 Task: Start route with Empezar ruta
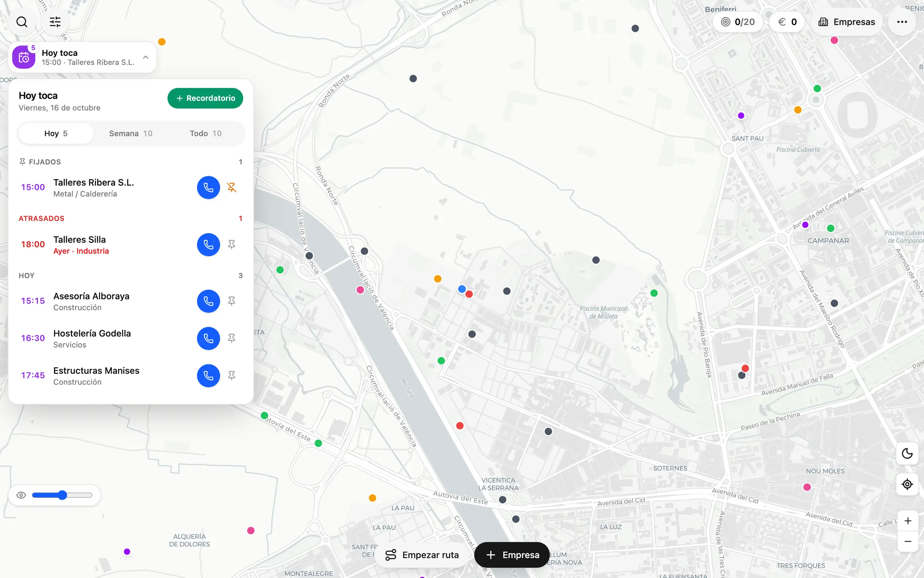[x=422, y=555]
